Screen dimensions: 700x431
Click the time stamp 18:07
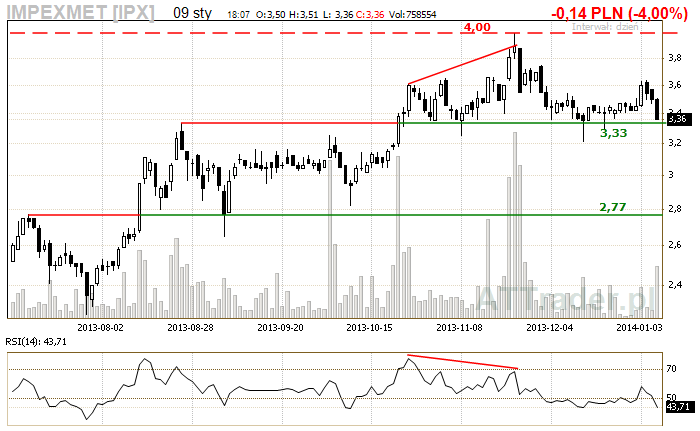coord(238,15)
